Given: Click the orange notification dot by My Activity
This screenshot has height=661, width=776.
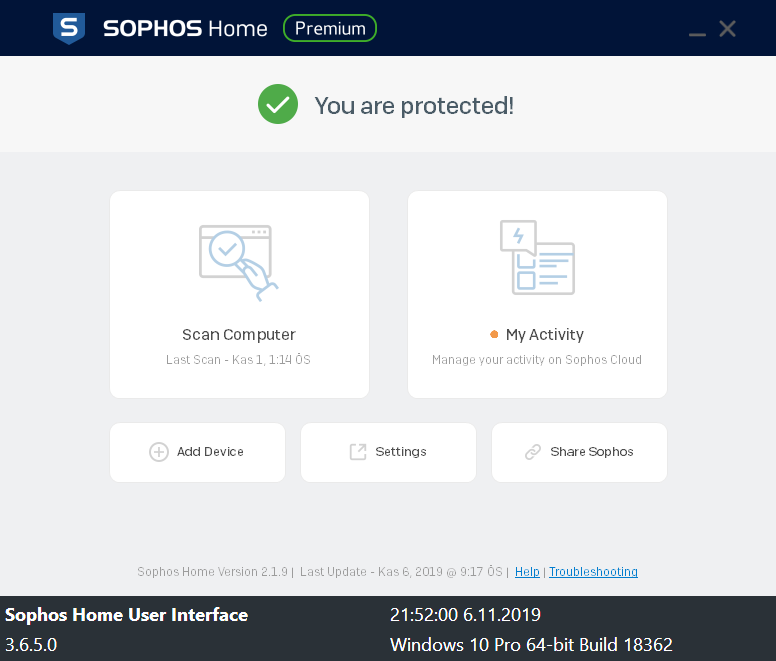Looking at the screenshot, I should coord(494,334).
